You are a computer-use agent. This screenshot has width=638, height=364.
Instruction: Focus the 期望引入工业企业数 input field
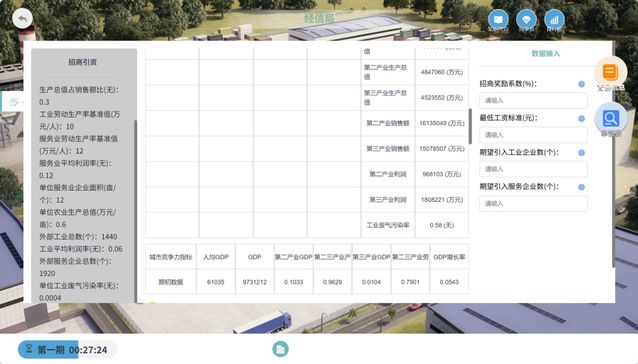(533, 169)
